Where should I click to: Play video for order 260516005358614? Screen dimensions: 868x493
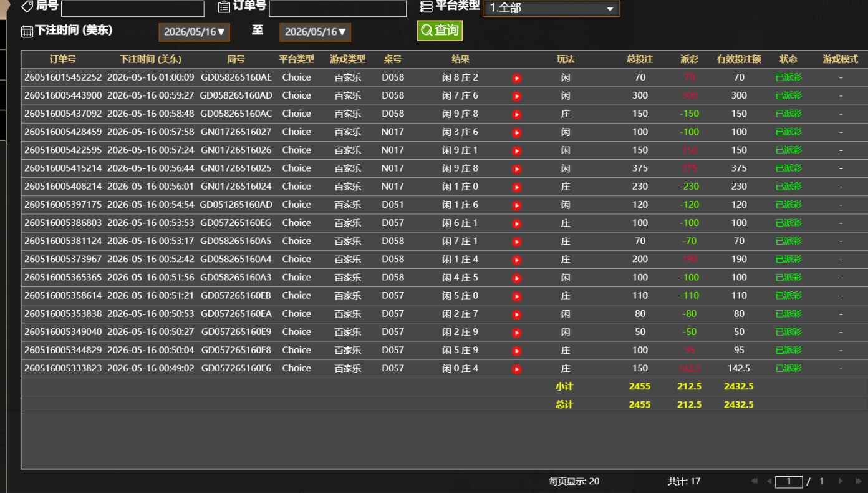(x=516, y=296)
